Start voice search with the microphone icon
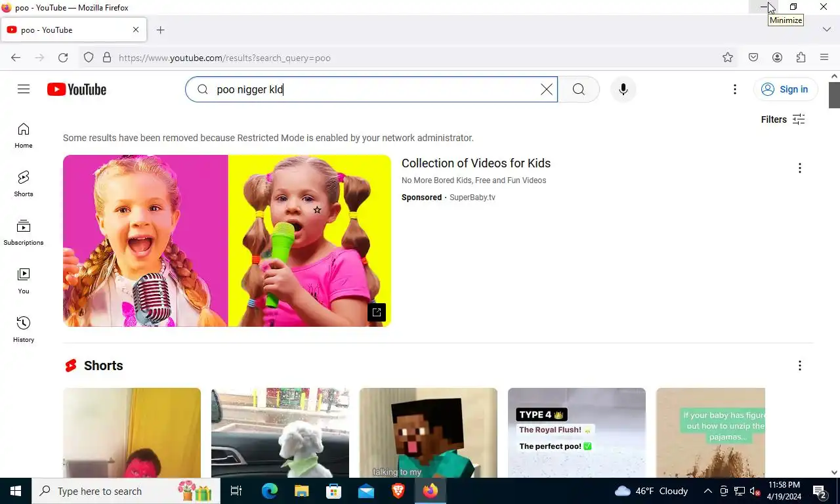This screenshot has width=840, height=504. pos(623,89)
